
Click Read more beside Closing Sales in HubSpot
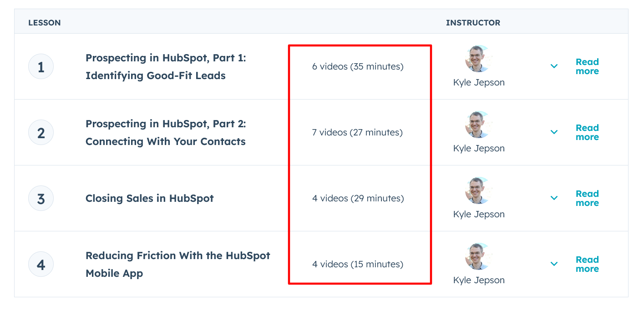click(587, 198)
